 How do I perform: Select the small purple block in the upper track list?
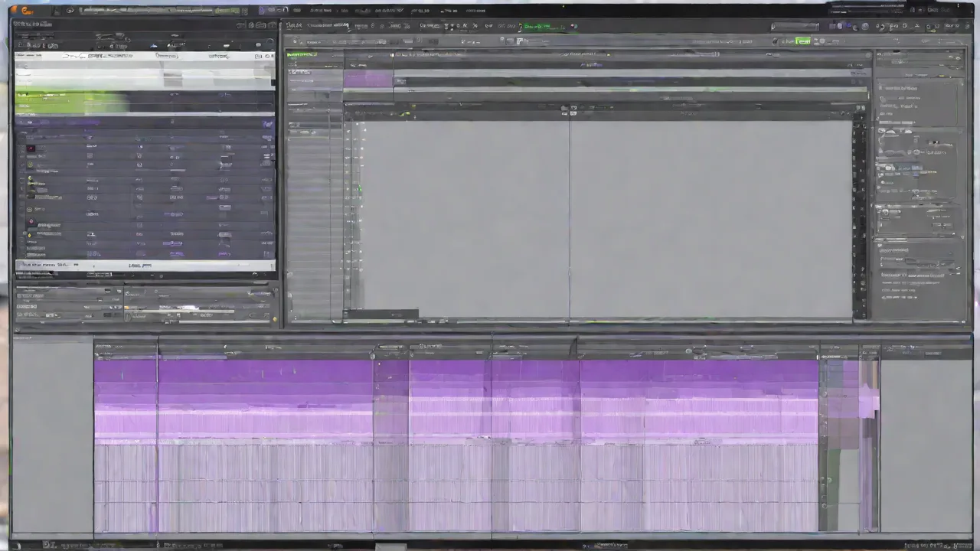pos(368,80)
